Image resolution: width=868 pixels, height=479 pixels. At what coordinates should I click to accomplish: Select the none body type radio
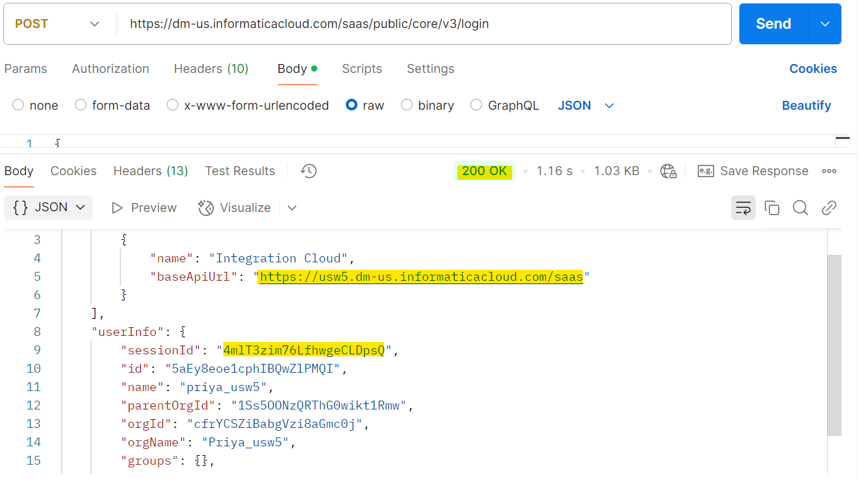pos(18,105)
